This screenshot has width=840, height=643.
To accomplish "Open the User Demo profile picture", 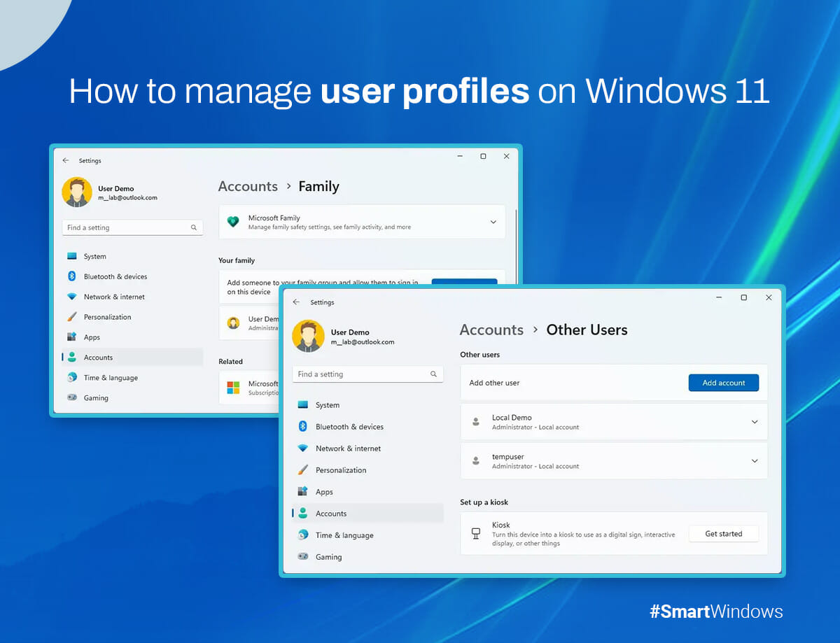I will pyautogui.click(x=309, y=336).
